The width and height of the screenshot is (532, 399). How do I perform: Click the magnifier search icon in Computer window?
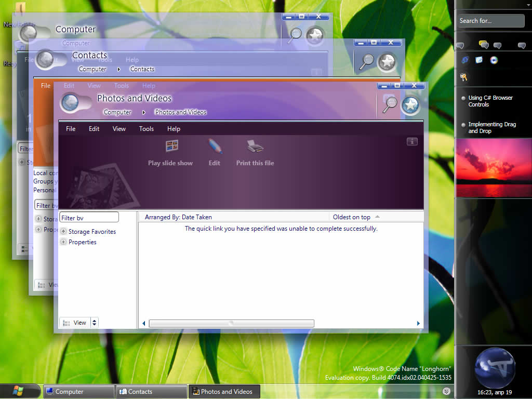click(x=295, y=35)
